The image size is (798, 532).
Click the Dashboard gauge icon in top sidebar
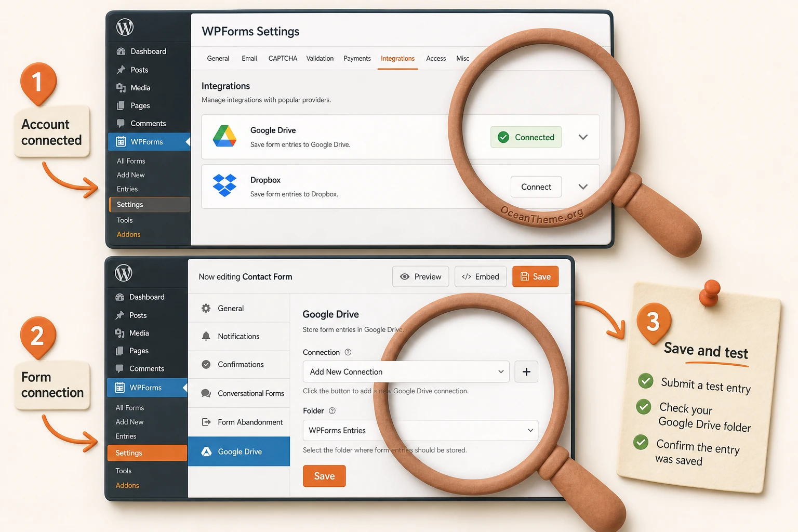121,51
